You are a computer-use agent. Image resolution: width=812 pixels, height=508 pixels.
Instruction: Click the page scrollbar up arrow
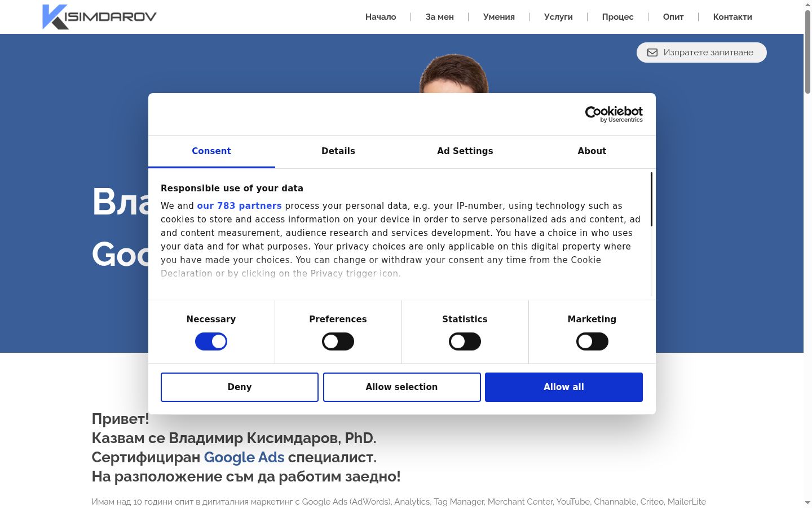807,5
